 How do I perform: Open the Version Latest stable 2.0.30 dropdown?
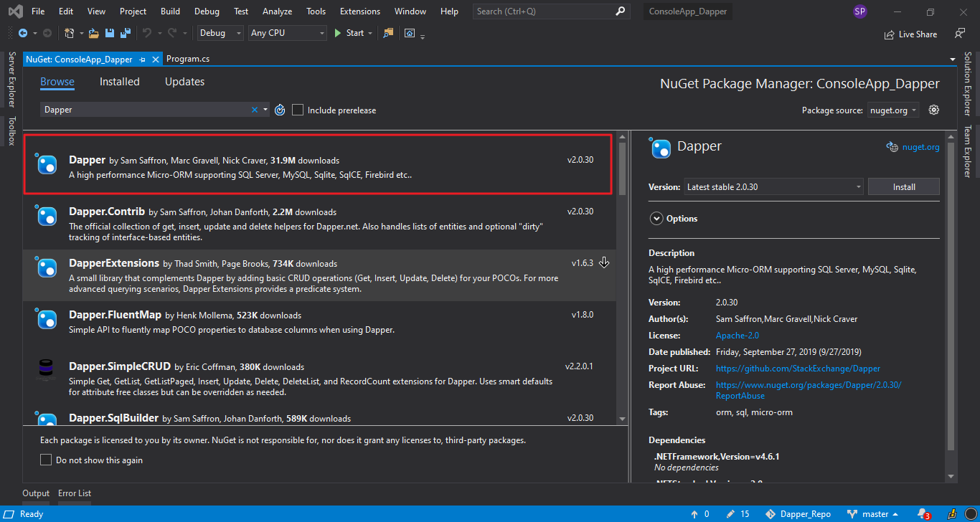click(x=773, y=186)
